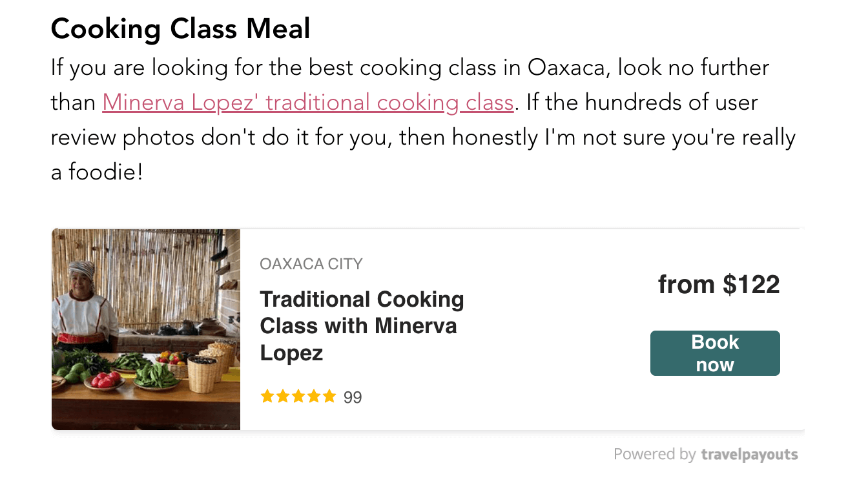Click the first rating star

267,396
